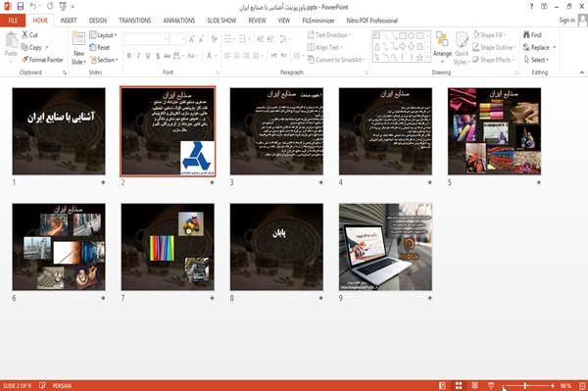
Task: Open Ribbon Display Options icon
Action: point(544,7)
